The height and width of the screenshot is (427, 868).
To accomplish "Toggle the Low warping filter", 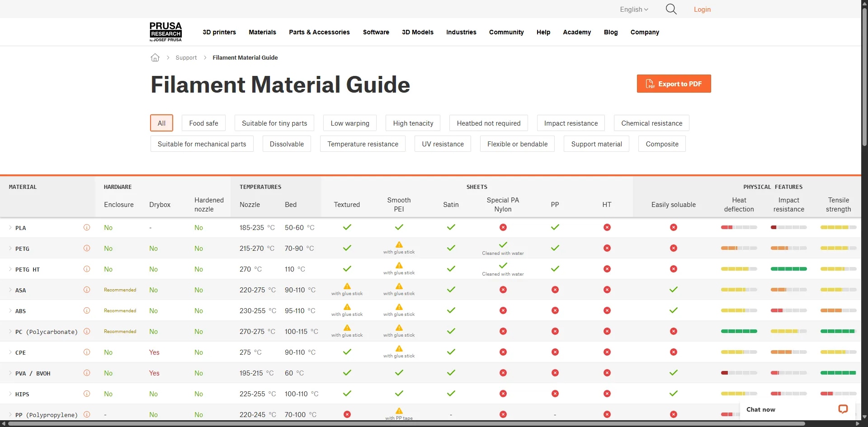I will [350, 123].
